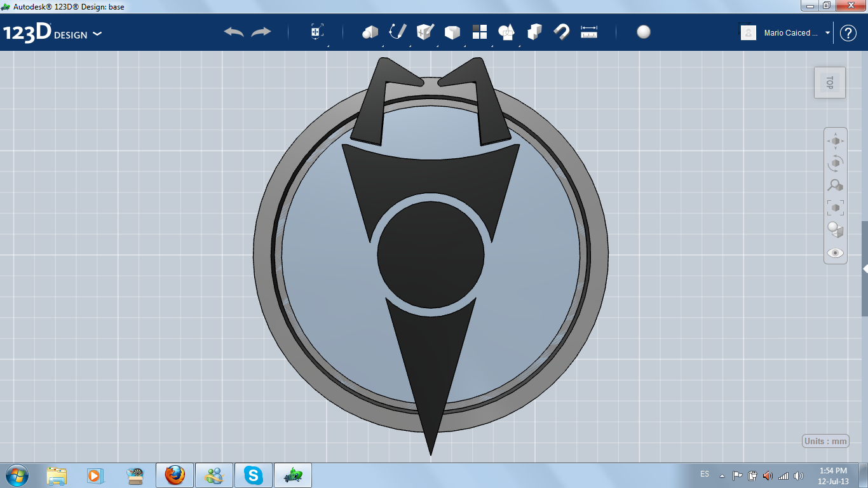Show hidden system tray icons

722,475
